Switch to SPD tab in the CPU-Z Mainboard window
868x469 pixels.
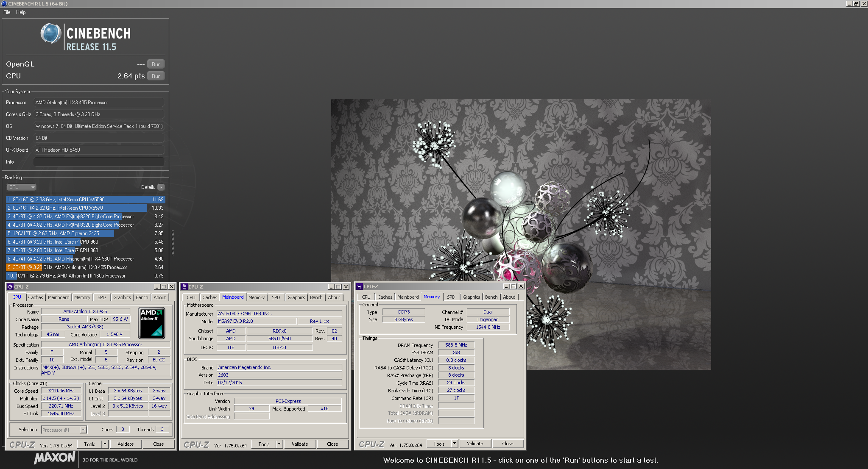click(276, 297)
